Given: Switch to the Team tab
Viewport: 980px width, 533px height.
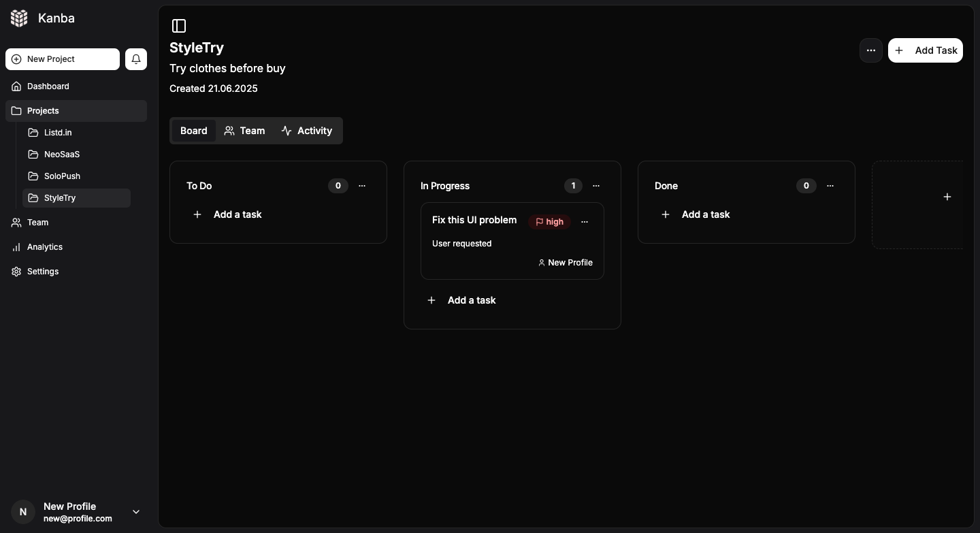Looking at the screenshot, I should tap(244, 131).
